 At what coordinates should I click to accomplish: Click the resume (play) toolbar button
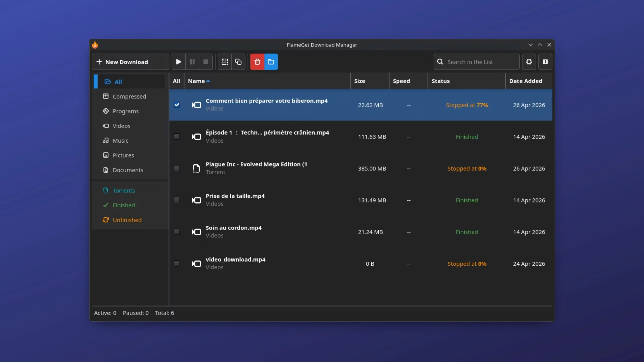click(178, 62)
